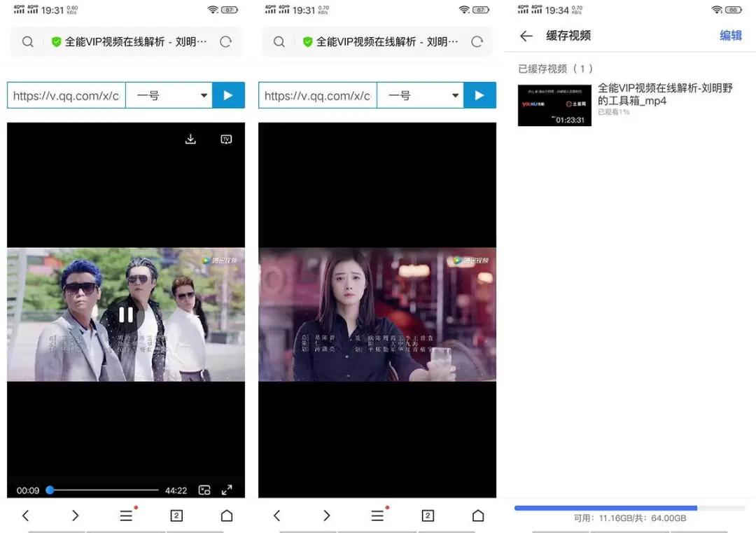Tap the forward navigation arrow at bottom
The width and height of the screenshot is (756, 533).
tap(76, 515)
